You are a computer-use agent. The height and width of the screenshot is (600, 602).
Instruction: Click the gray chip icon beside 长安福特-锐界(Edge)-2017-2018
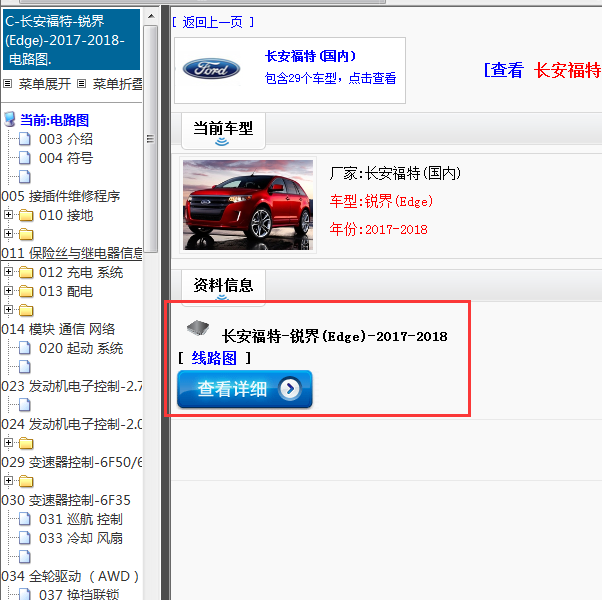198,328
